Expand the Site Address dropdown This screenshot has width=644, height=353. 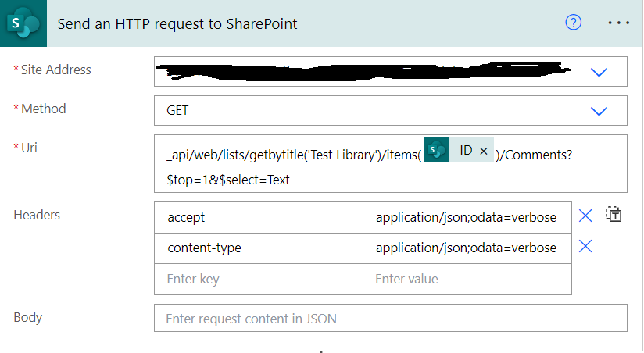pyautogui.click(x=599, y=72)
